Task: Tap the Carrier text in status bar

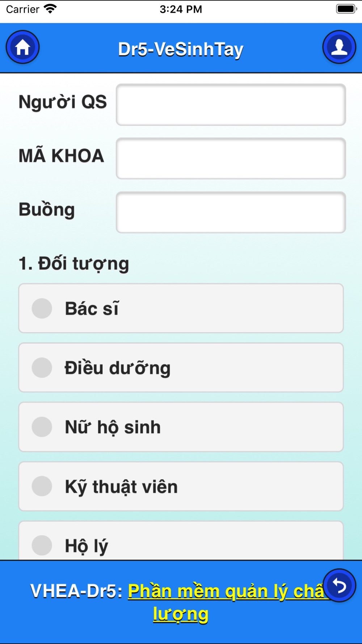Action: [x=22, y=9]
